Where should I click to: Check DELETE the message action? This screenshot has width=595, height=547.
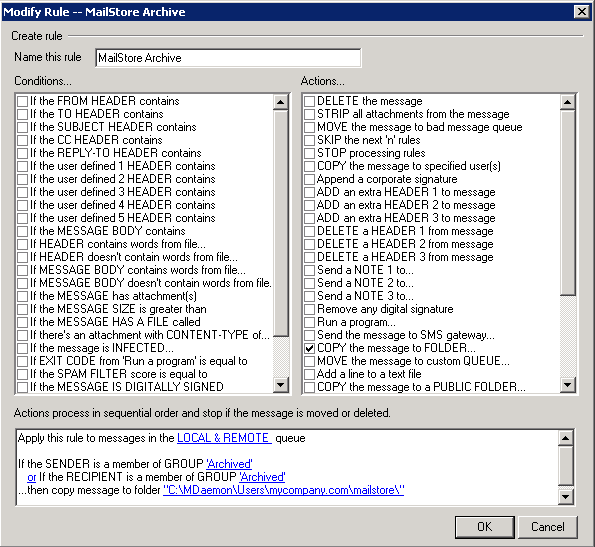tap(310, 101)
